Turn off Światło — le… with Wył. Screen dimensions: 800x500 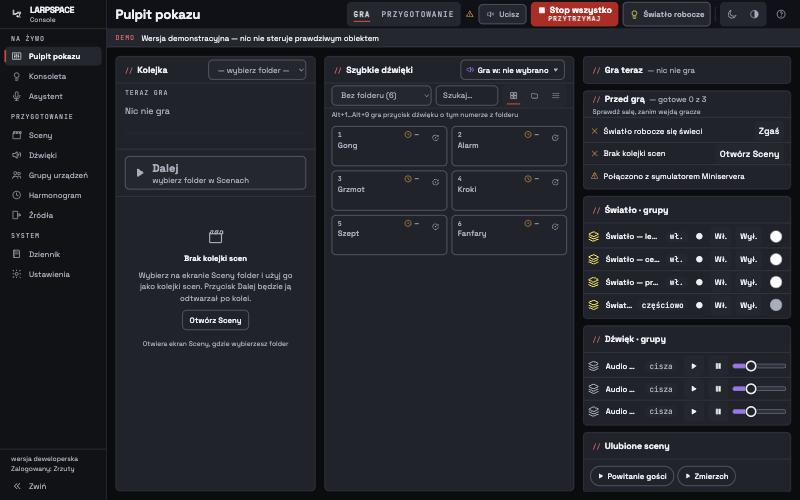[748, 236]
